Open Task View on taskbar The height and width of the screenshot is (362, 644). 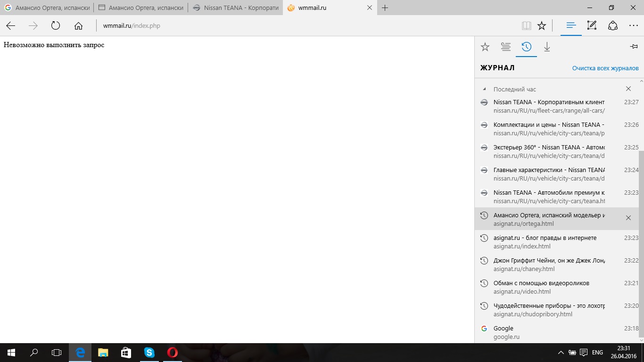click(57, 353)
